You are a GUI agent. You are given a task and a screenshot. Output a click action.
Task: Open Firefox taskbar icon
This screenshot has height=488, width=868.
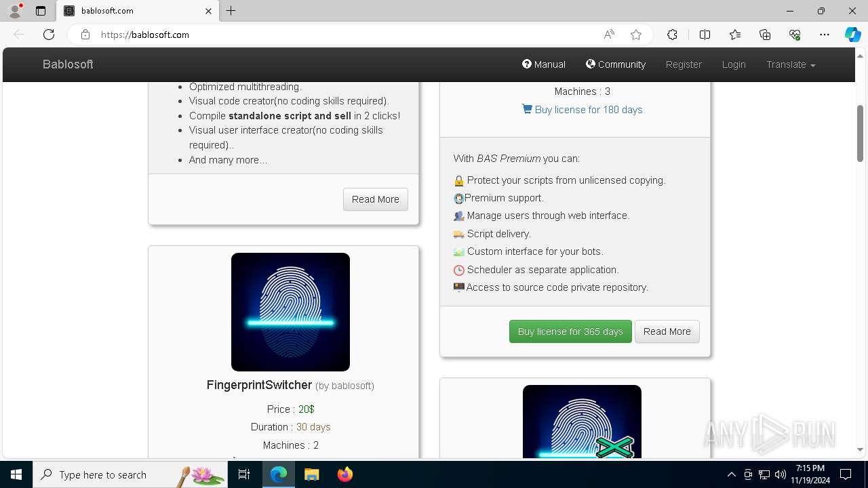pos(344,474)
